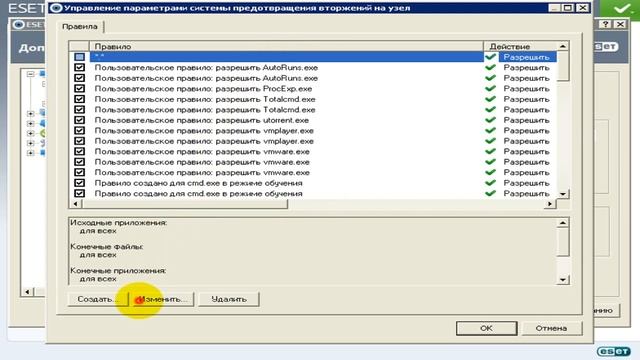Click the green checkmark icon in ProcExp.exe row
The width and height of the screenshot is (640, 360).
491,89
